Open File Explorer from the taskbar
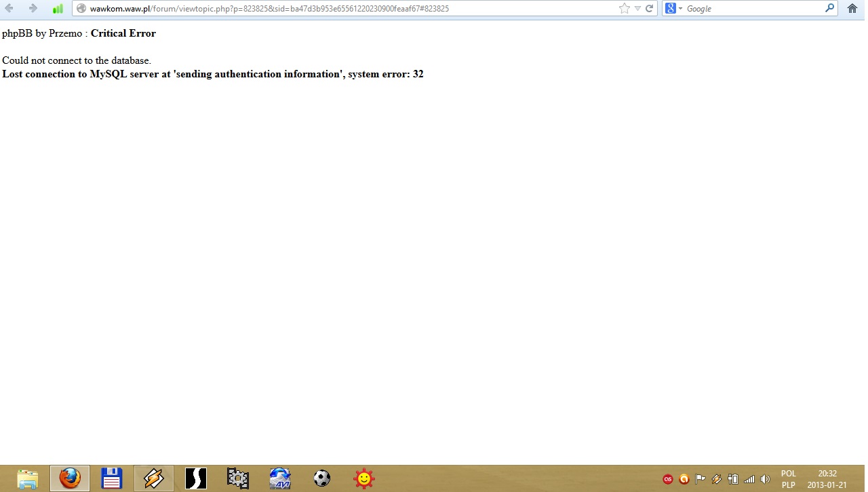The height and width of the screenshot is (492, 868). pyautogui.click(x=28, y=478)
